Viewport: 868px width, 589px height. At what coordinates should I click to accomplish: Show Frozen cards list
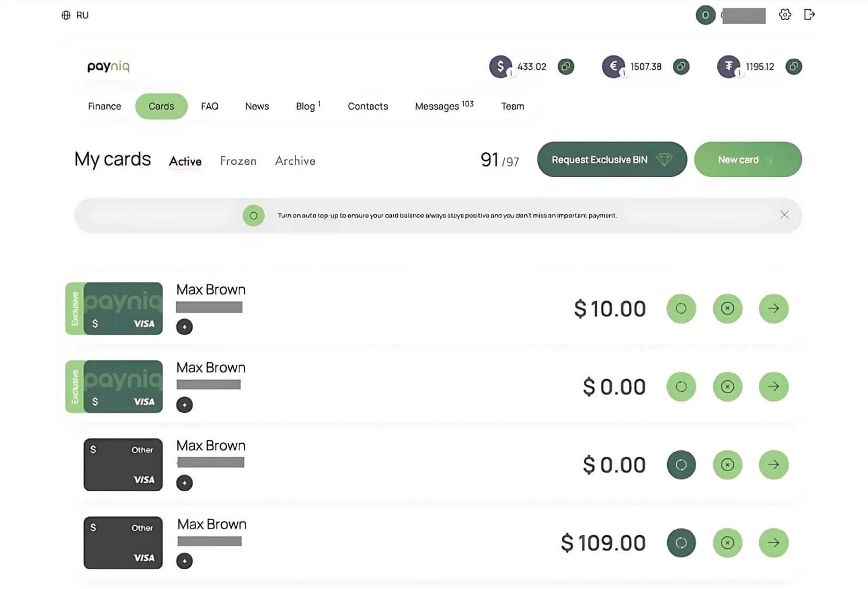[x=238, y=161]
